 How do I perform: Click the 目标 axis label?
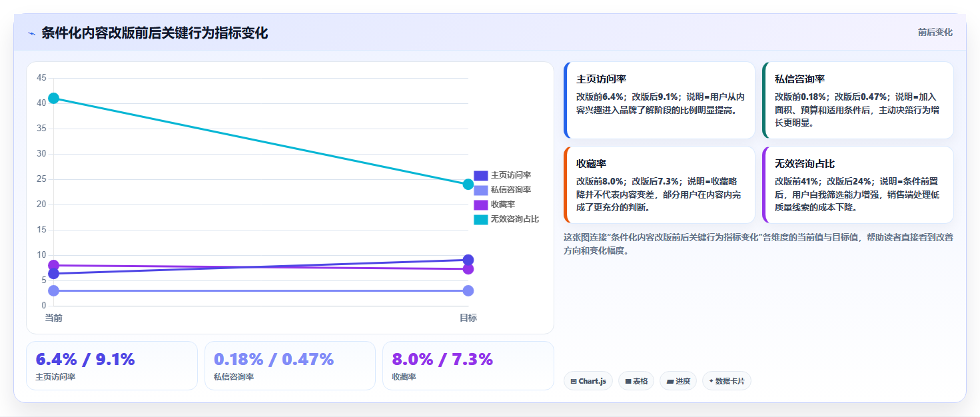click(468, 318)
